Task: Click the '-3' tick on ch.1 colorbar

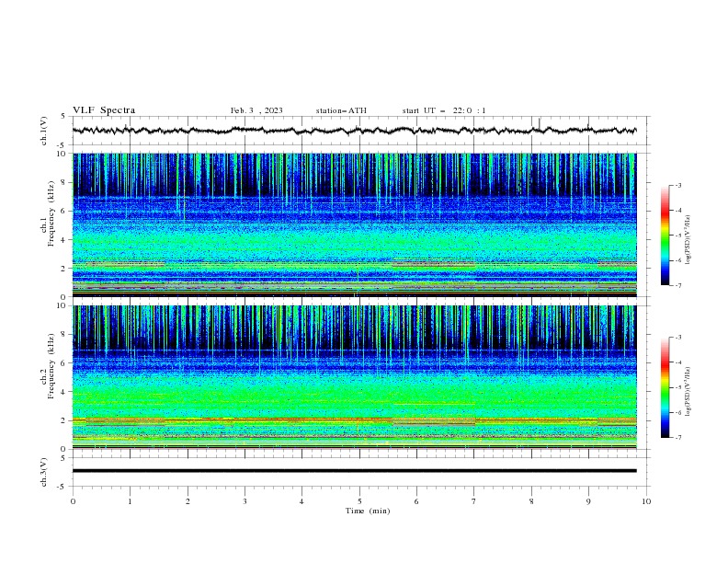Action: point(677,185)
